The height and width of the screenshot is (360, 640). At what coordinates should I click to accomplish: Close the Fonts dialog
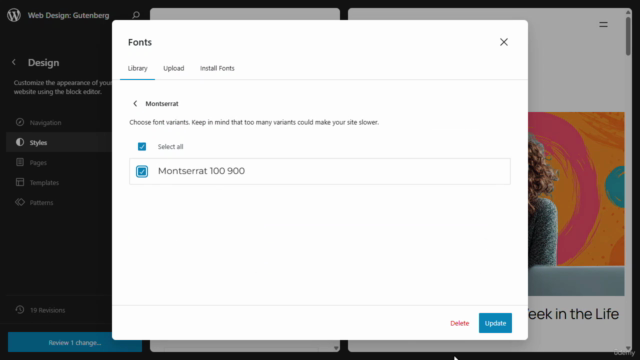click(x=504, y=42)
